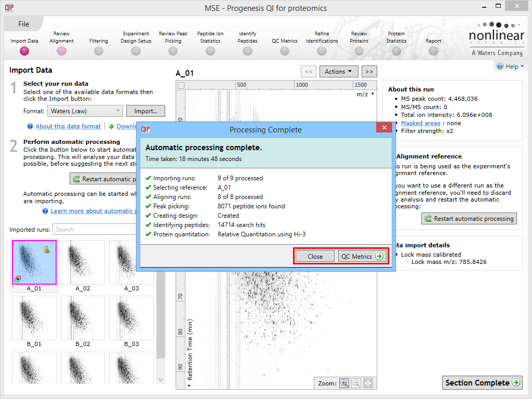Screen dimensions: 532x399
Task: Toggle the checkbox at the ion map corner
Action: tap(181, 85)
